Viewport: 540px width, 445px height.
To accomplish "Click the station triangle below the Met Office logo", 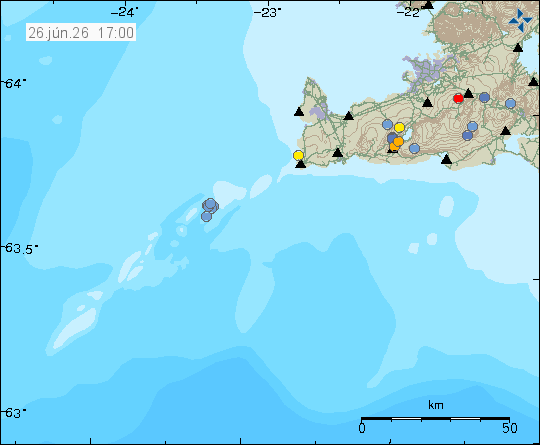I will point(518,48).
